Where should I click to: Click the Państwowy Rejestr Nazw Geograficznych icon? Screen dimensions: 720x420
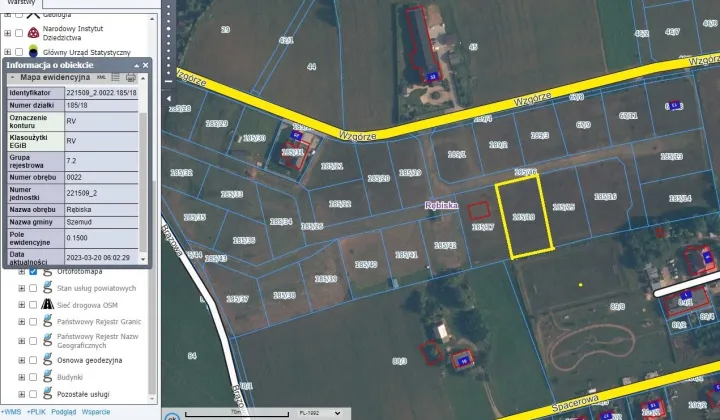pos(47,340)
